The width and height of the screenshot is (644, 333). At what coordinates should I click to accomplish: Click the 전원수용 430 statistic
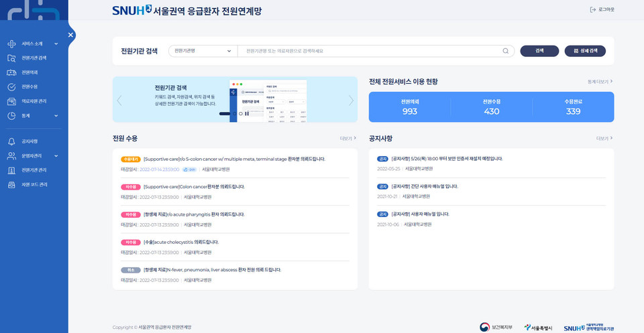coord(491,107)
